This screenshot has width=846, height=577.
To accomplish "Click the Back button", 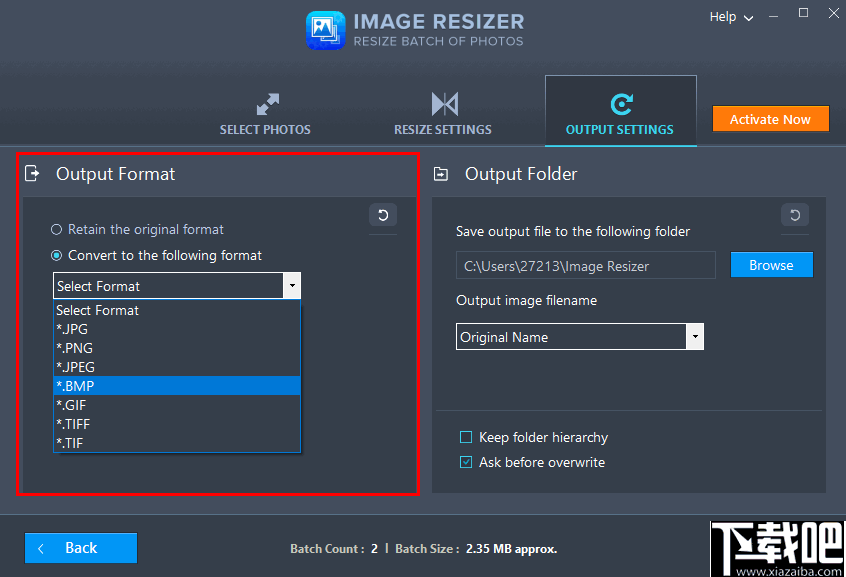I will click(x=80, y=548).
